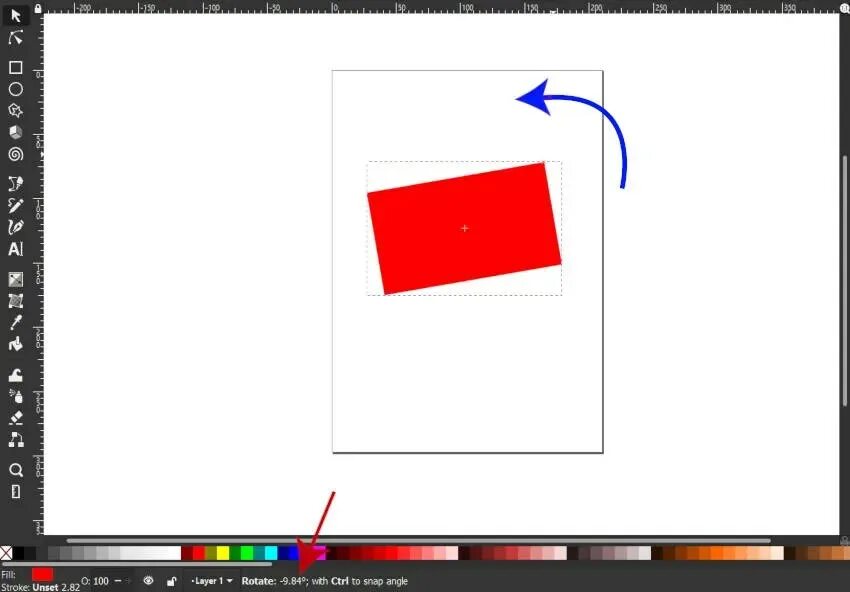Select the Zoom magnifier tool
The width and height of the screenshot is (850, 592).
pos(15,469)
